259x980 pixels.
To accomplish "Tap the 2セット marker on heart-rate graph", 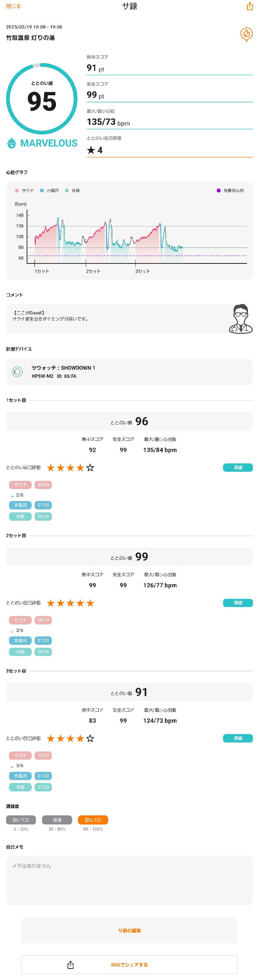I will 93,271.
